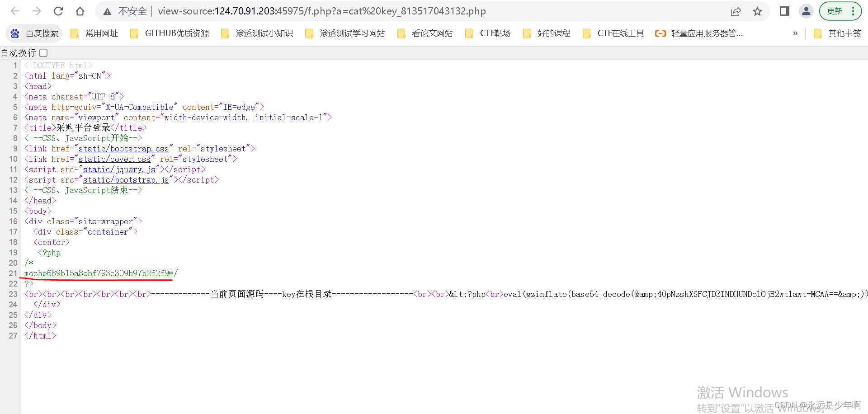Reload the current page
This screenshot has width=868, height=414.
click(x=58, y=11)
